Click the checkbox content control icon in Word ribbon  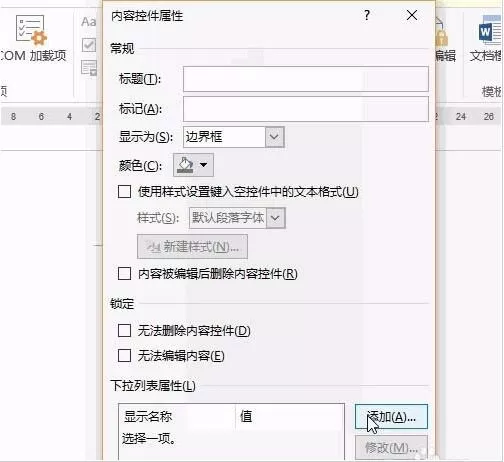click(89, 45)
